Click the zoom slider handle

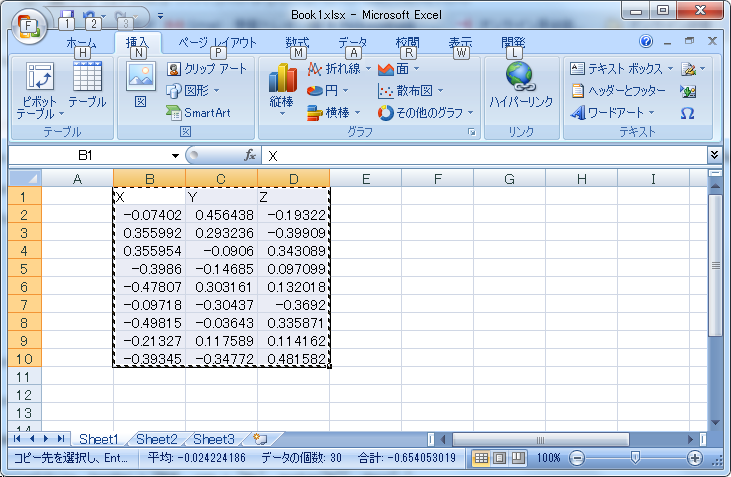point(634,458)
